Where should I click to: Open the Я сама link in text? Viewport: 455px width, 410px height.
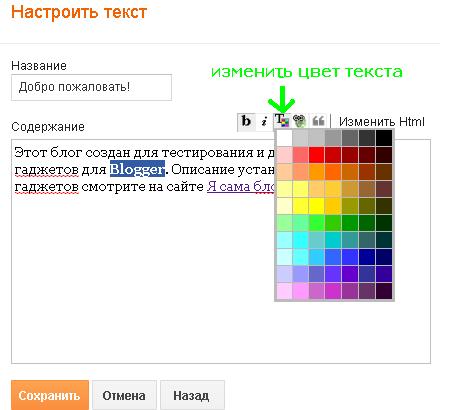click(241, 186)
